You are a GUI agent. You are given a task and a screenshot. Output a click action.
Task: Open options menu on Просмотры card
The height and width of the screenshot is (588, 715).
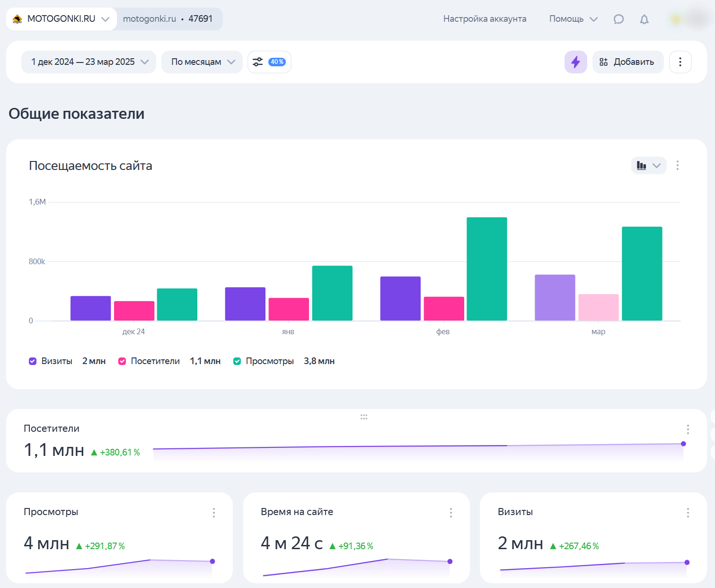pos(214,512)
